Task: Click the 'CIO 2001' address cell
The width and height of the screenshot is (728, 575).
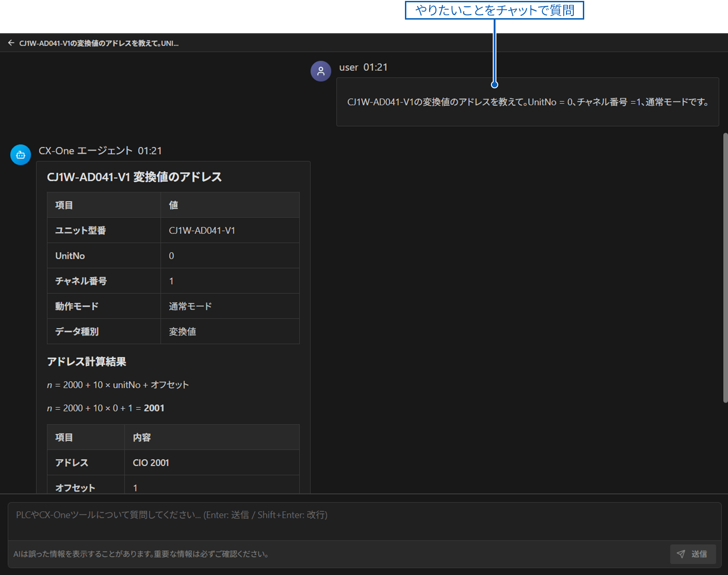Action: [x=212, y=463]
